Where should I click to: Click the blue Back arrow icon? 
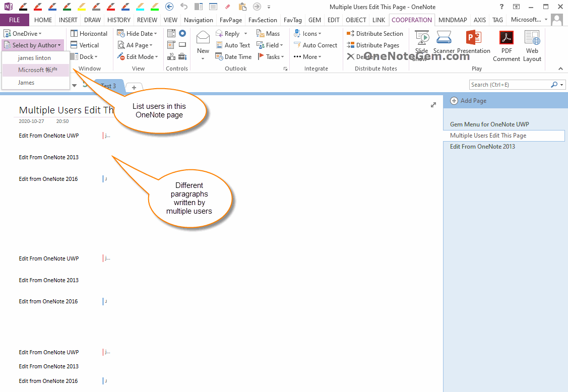(169, 7)
